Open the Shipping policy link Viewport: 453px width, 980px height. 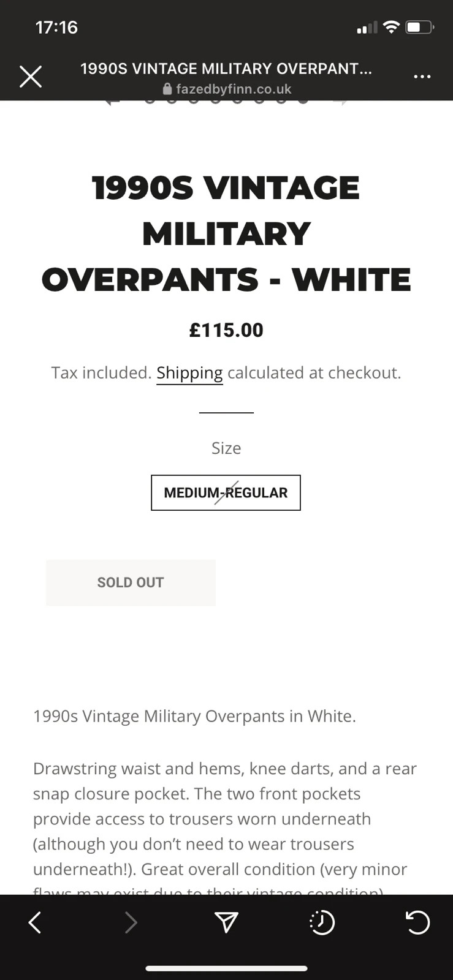[189, 373]
